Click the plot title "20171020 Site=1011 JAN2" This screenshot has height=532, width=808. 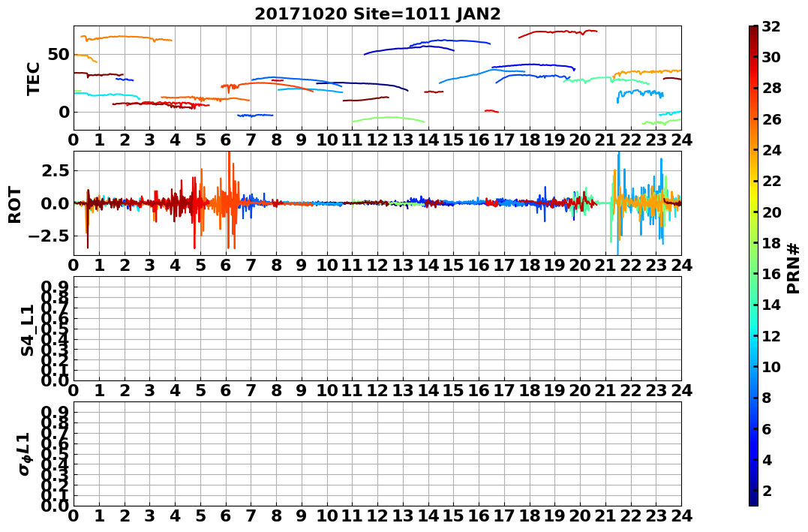click(x=377, y=14)
